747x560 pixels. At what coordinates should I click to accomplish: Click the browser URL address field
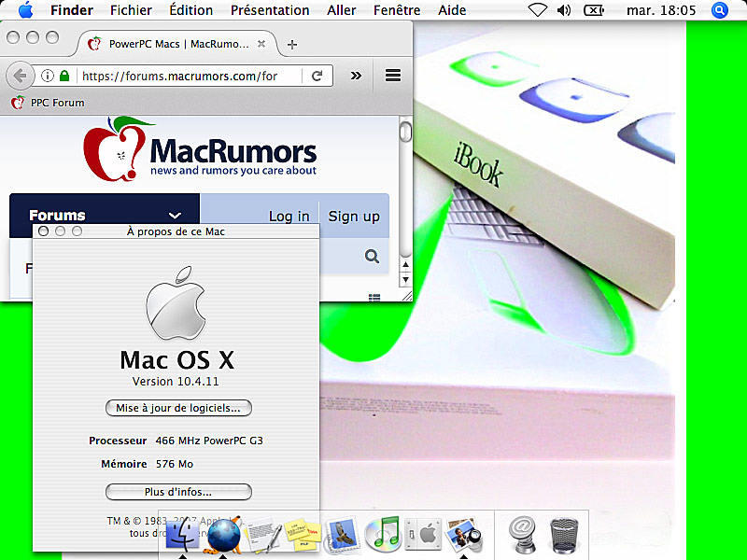190,76
